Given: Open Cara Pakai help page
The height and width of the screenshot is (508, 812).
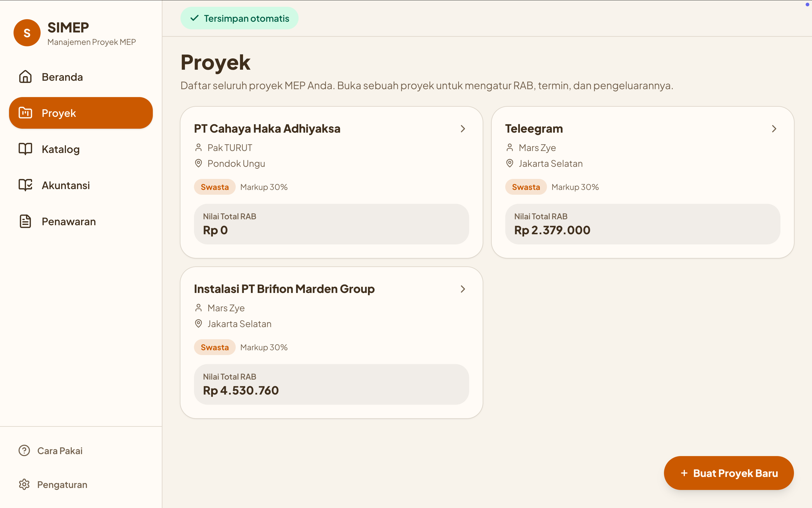Looking at the screenshot, I should pyautogui.click(x=81, y=450).
